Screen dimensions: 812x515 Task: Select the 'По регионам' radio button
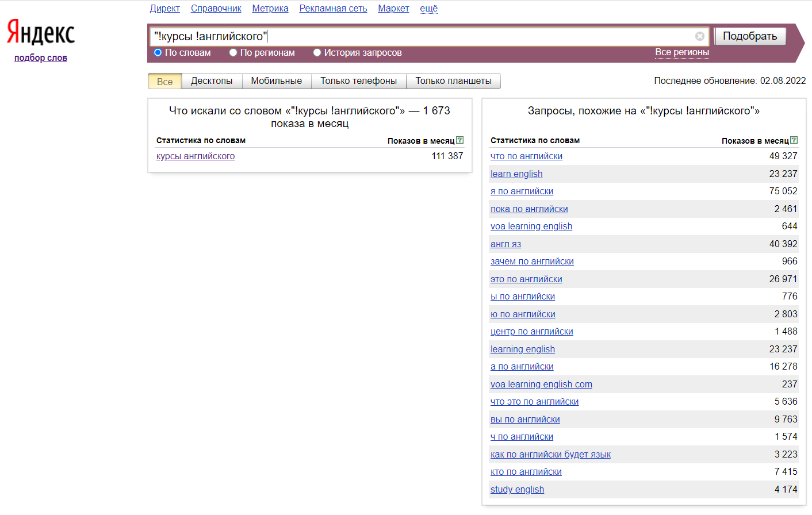point(233,53)
